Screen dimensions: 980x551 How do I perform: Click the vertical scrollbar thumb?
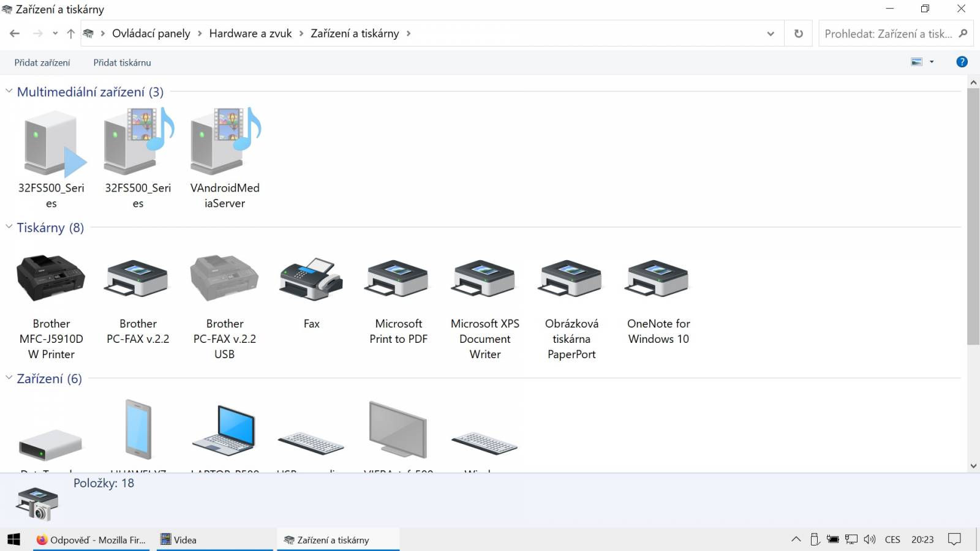pos(973,217)
